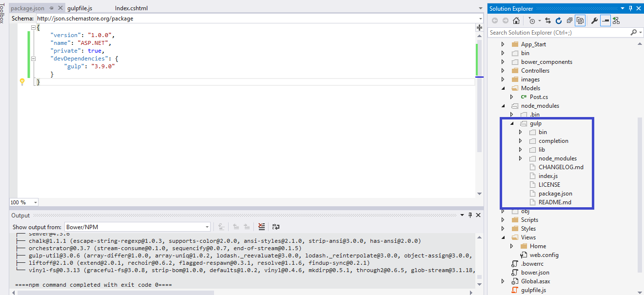
Task: Toggle Preview Selected Items button
Action: (x=605, y=20)
